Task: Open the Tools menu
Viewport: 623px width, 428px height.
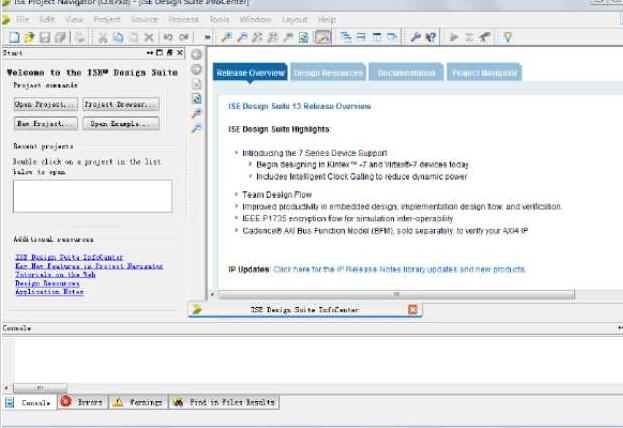Action: pyautogui.click(x=219, y=19)
